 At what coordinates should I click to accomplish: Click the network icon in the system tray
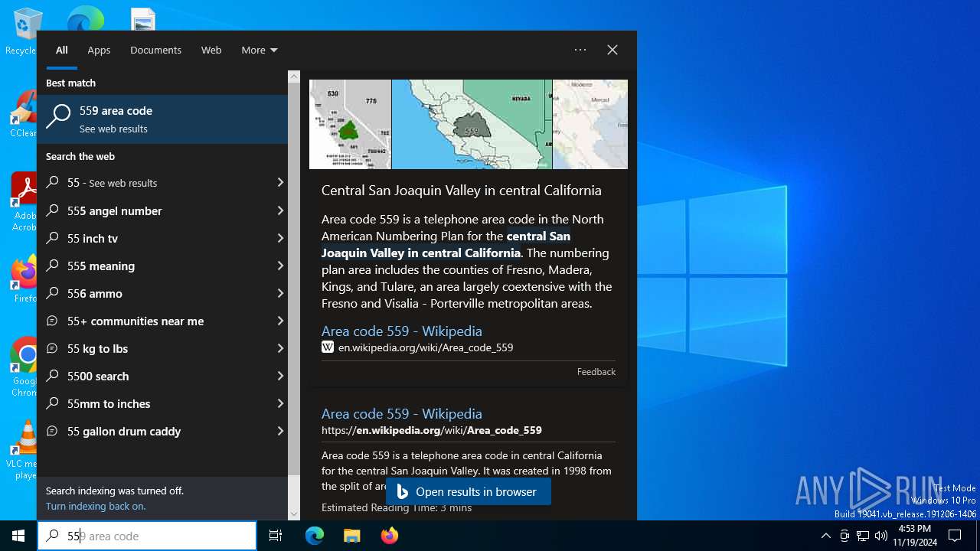tap(863, 536)
